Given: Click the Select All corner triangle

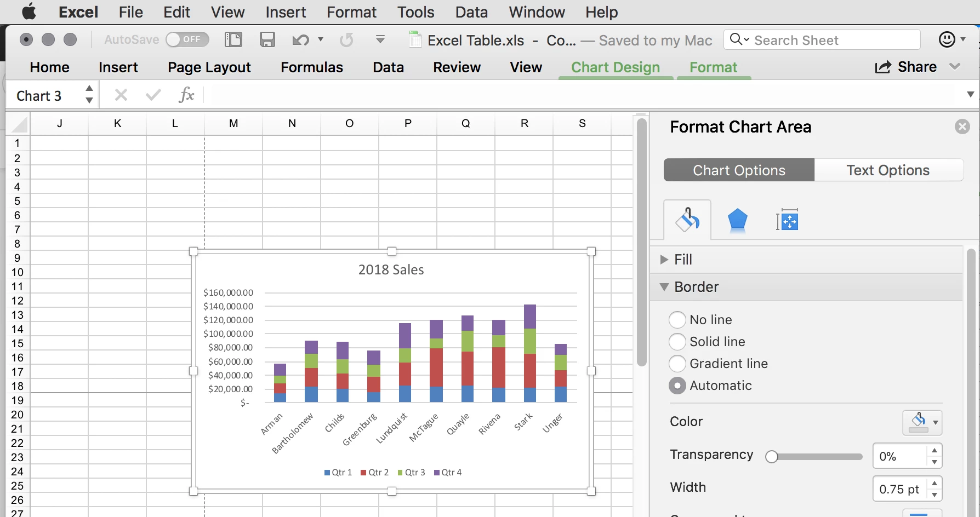Looking at the screenshot, I should click(19, 125).
